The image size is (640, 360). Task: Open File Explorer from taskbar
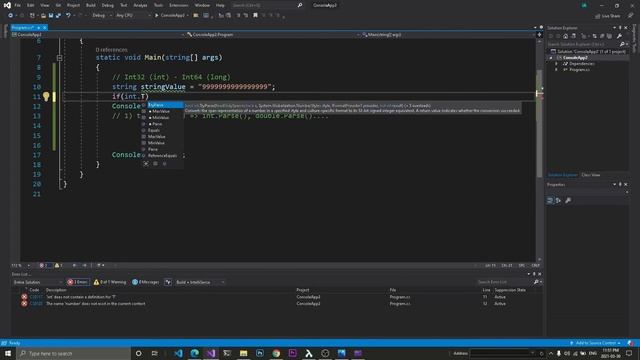pos(244,353)
